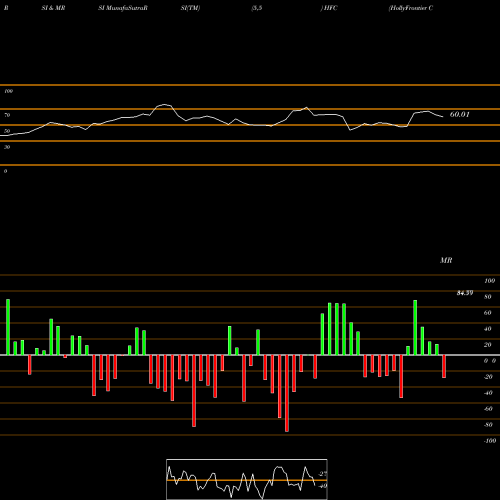Screen dimensions: 500x500
Task: Click the 30 level label on the RSI axis
Action: [7, 147]
